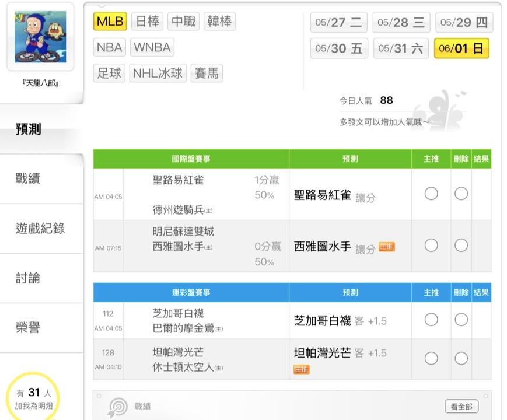Open the NHL冰球 tab
The image size is (507, 420).
158,73
